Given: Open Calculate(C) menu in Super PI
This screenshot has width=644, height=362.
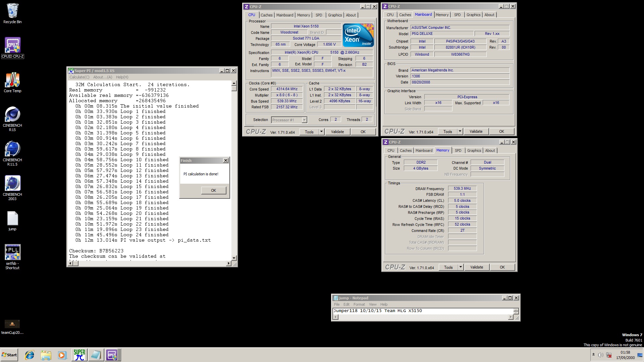Looking at the screenshot, I should [x=79, y=77].
